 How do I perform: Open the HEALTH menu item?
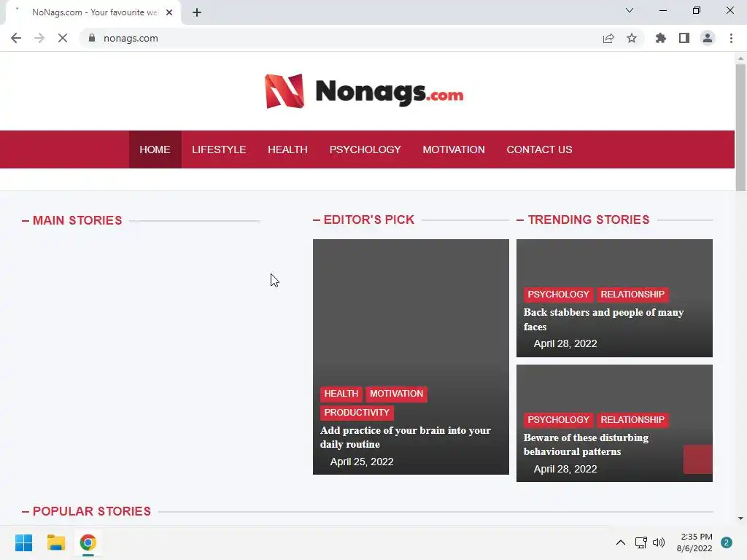287,149
